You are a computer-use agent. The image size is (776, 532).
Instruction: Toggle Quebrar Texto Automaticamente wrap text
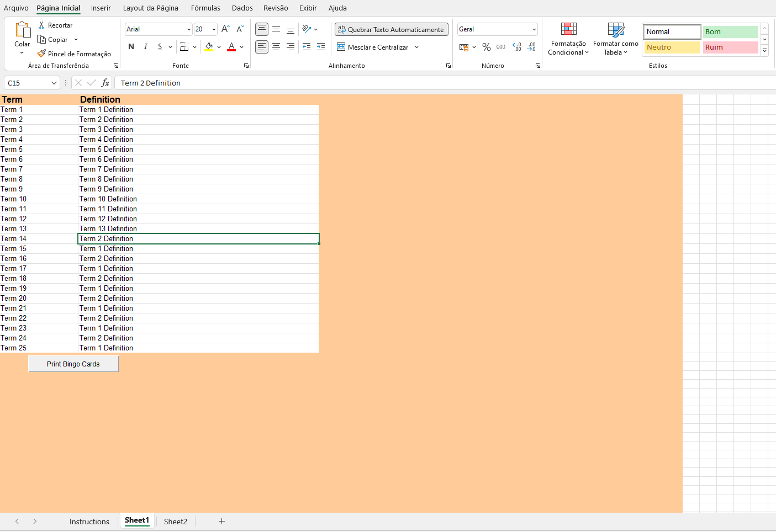pyautogui.click(x=391, y=30)
